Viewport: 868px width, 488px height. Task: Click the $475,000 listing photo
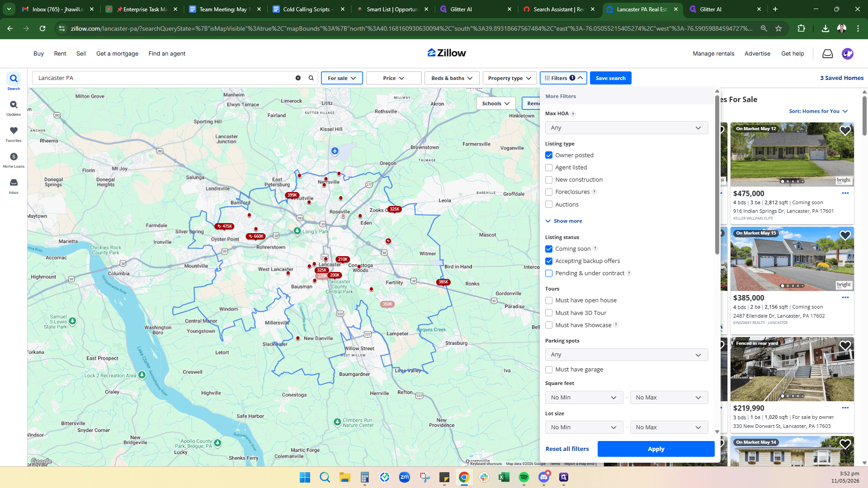coord(792,155)
